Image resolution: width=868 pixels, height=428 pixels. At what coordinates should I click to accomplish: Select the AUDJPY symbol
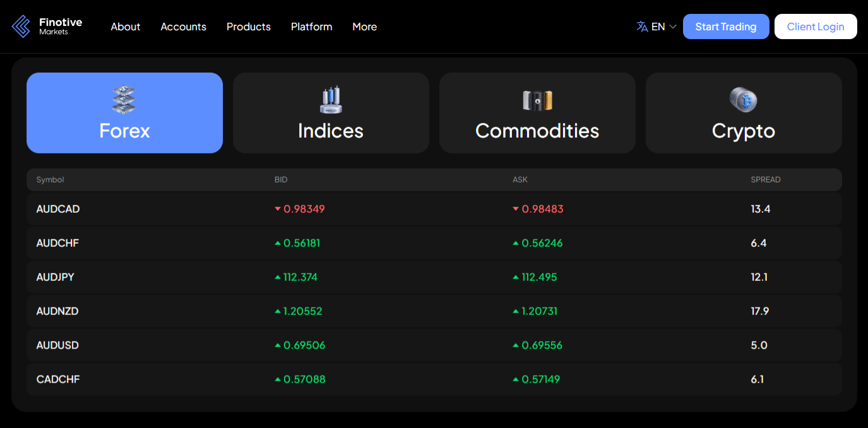pyautogui.click(x=56, y=277)
